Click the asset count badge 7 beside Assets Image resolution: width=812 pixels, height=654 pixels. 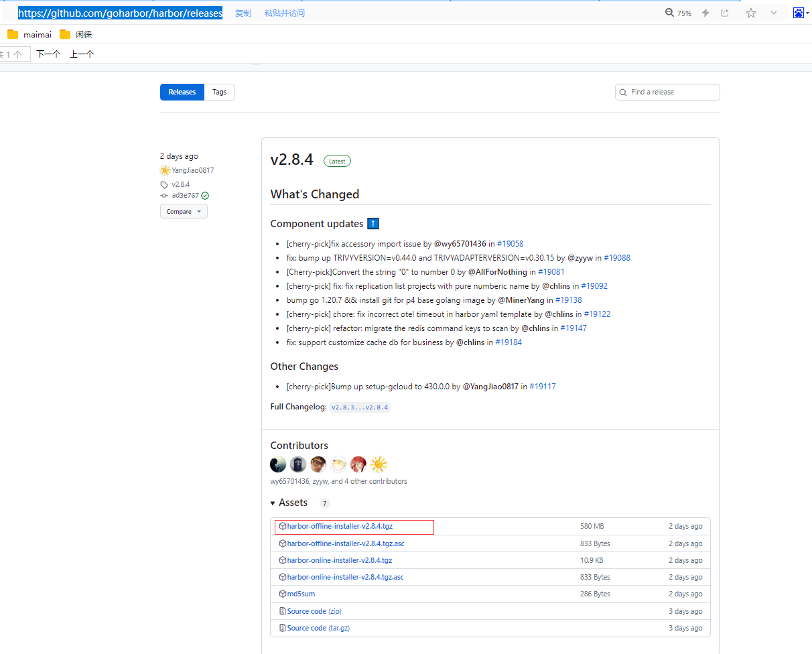pos(325,503)
